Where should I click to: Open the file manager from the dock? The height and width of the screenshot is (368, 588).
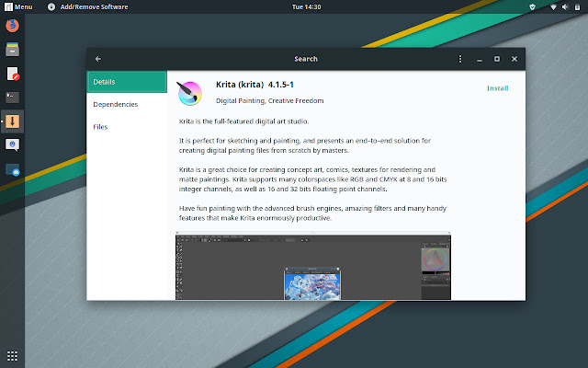coord(12,49)
